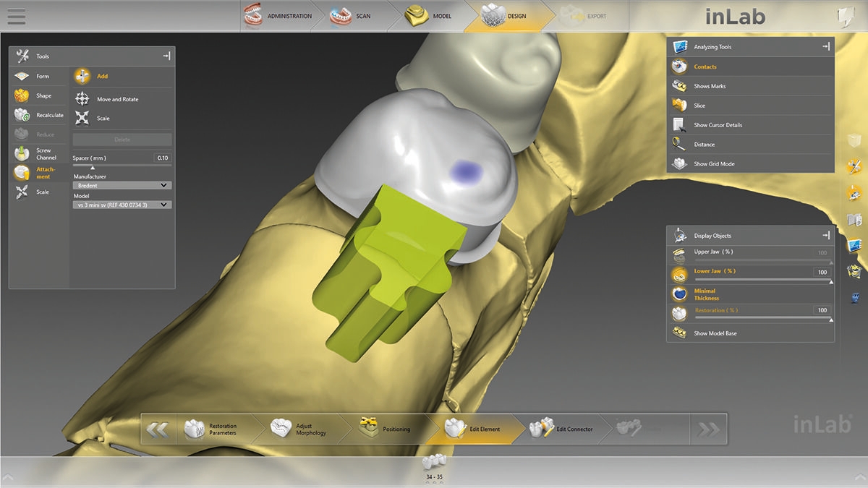The height and width of the screenshot is (488, 868).
Task: Select the Form tool icon
Action: (x=22, y=76)
